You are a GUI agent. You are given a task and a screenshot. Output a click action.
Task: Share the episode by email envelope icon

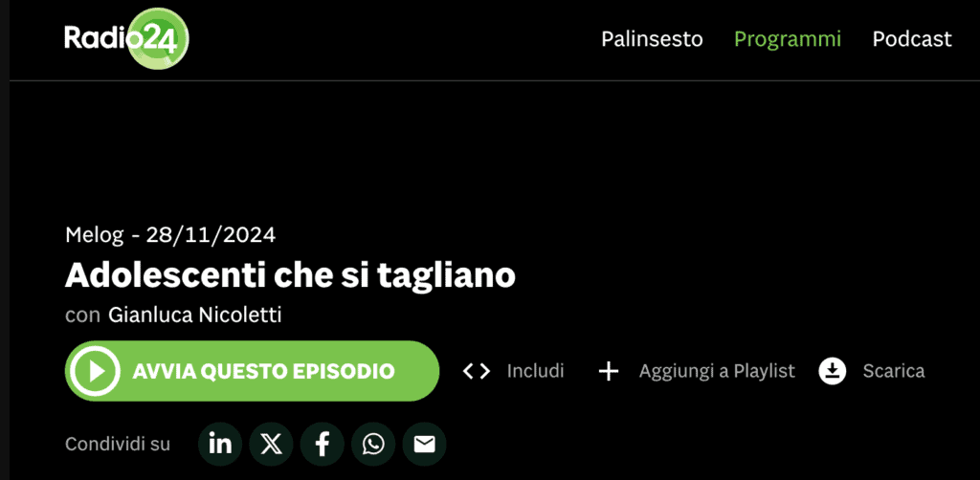(x=424, y=445)
